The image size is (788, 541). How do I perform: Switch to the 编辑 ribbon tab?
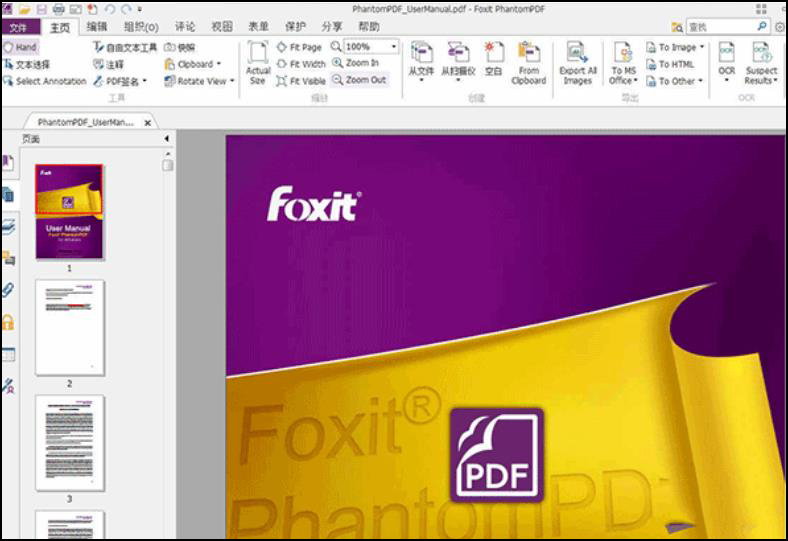click(x=97, y=27)
